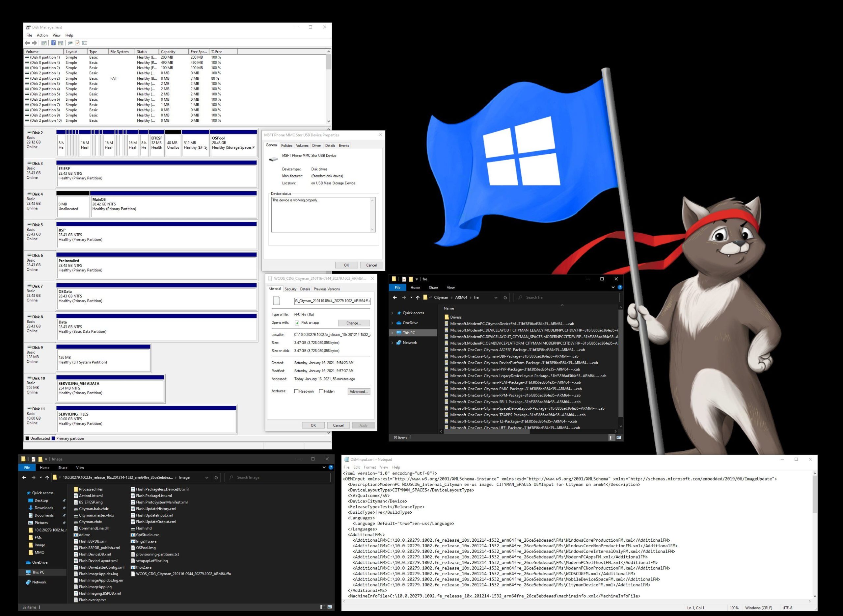Click OK in USB Device Properties dialog
843x616 pixels.
346,265
